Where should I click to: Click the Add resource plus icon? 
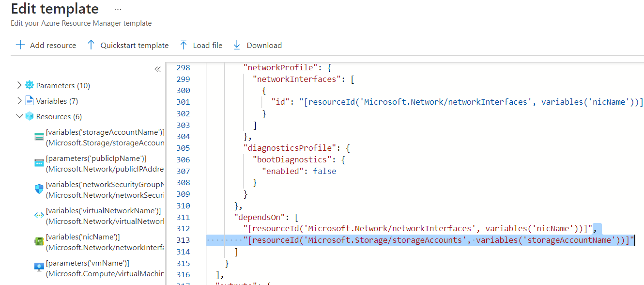(x=20, y=45)
